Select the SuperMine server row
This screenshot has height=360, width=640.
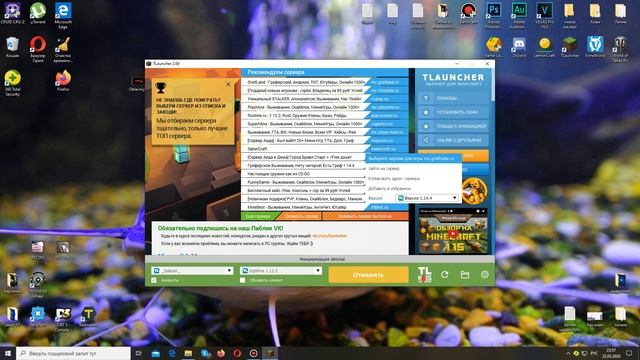point(306,124)
